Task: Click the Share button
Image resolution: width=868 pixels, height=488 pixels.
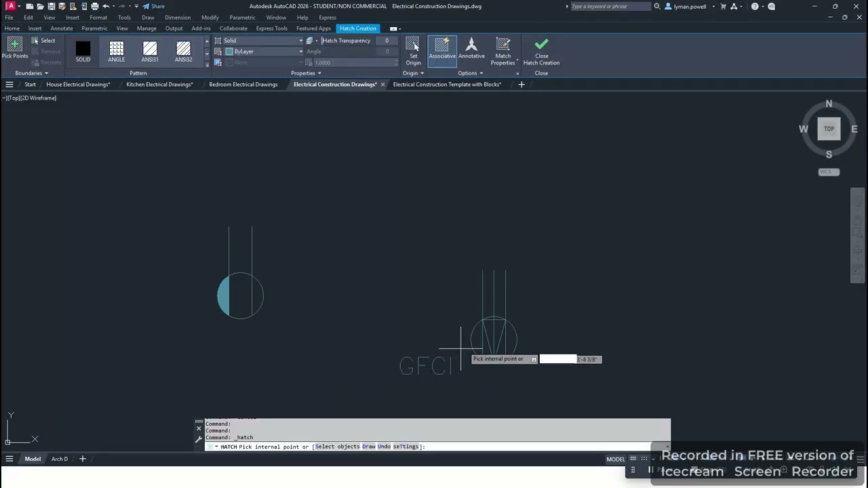Action: 153,6
